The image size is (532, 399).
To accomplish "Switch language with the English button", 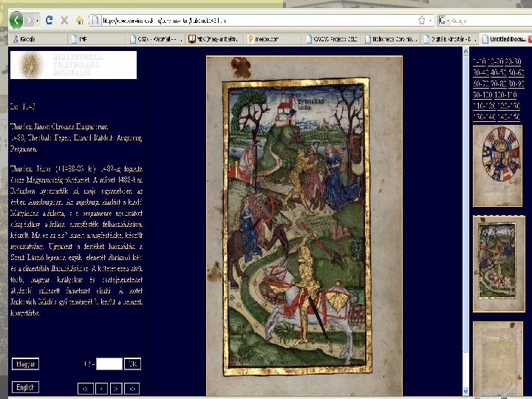I will 25,387.
